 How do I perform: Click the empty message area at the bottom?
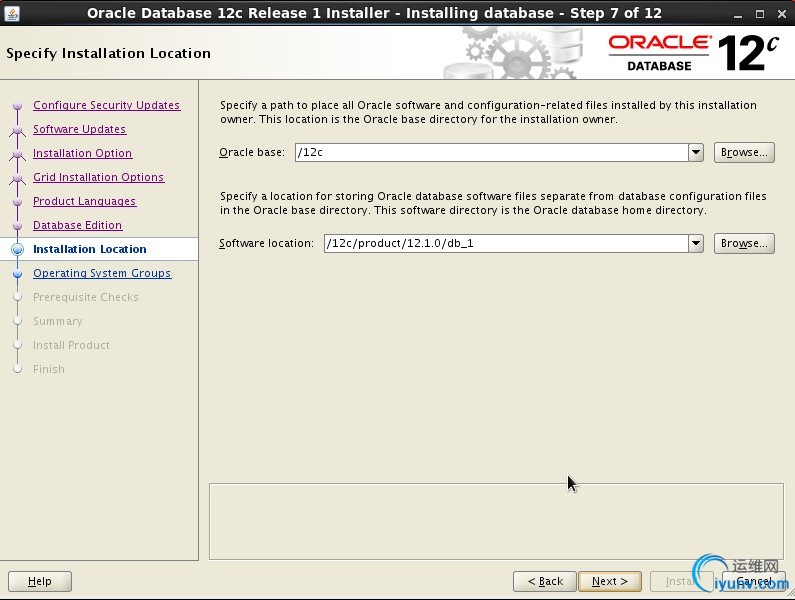click(496, 521)
